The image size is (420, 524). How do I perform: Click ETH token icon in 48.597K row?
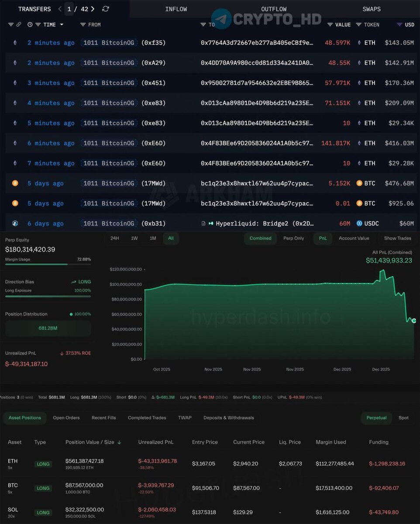[x=359, y=43]
